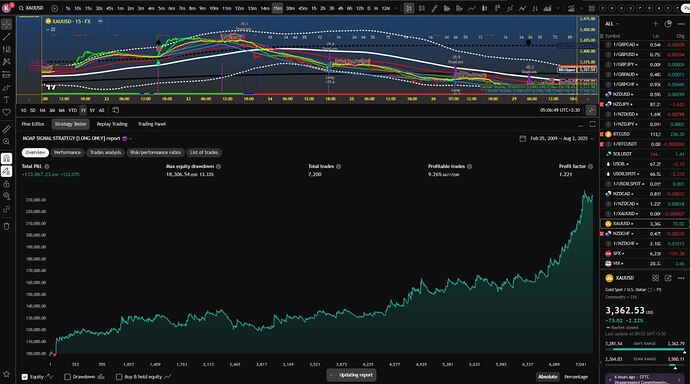Select the Fibonacci retracement tool

pos(7,49)
